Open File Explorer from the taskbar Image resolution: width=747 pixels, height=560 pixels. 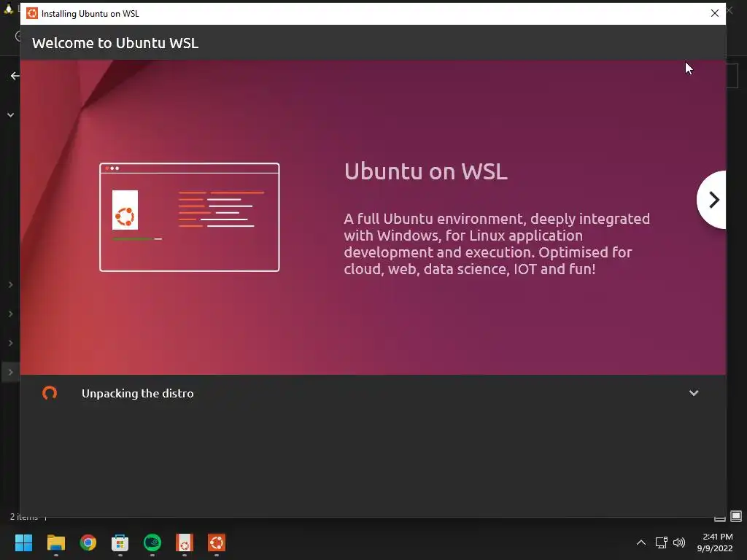pyautogui.click(x=55, y=542)
